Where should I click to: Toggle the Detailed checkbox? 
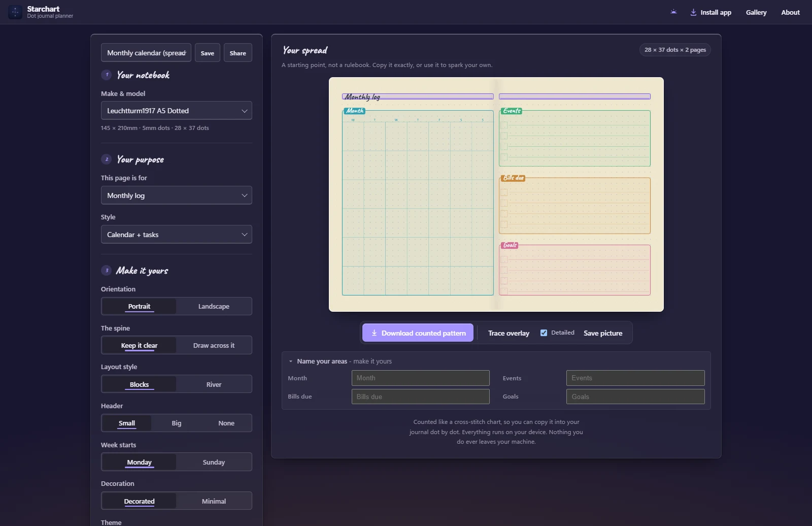(x=544, y=333)
